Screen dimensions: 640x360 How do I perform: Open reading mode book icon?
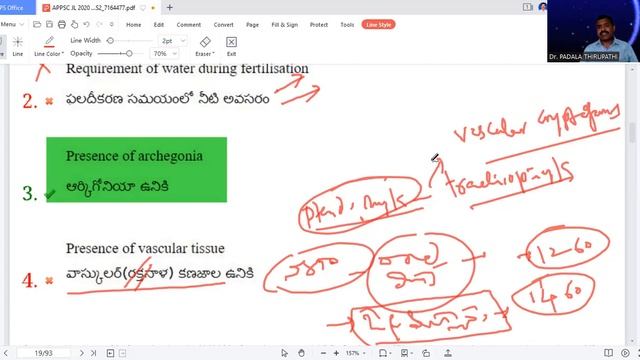608,353
